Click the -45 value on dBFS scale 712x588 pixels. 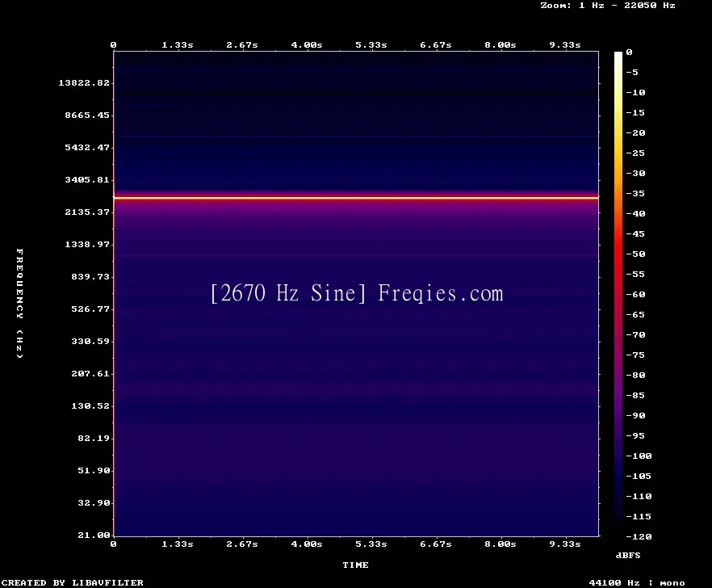[x=635, y=233]
